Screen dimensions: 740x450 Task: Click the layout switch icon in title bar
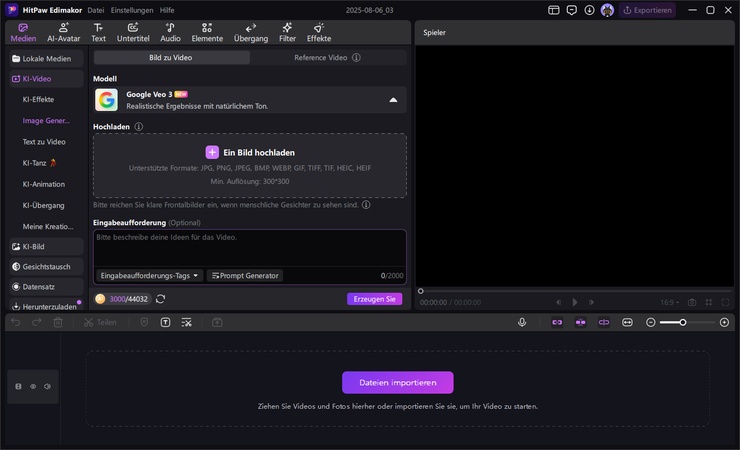click(x=554, y=10)
